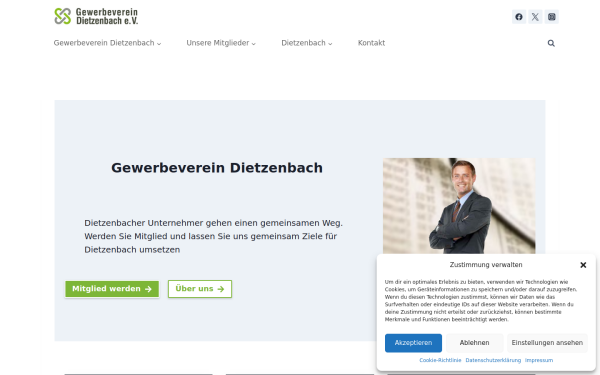The height and width of the screenshot is (375, 600).
Task: Click the text 'Dietzenbacher Unternehmer gehen einen gemeinsamen Weg.'
Action: click(214, 223)
